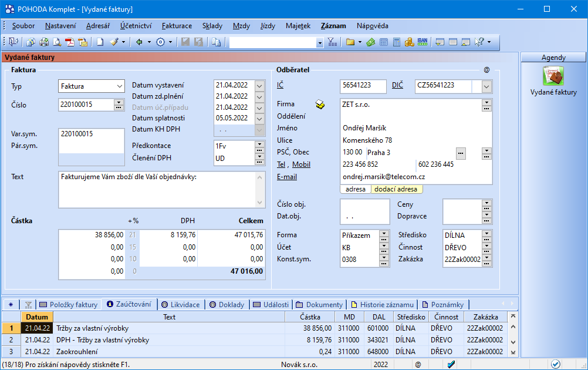Click the @ icon in status bar

coord(418,364)
